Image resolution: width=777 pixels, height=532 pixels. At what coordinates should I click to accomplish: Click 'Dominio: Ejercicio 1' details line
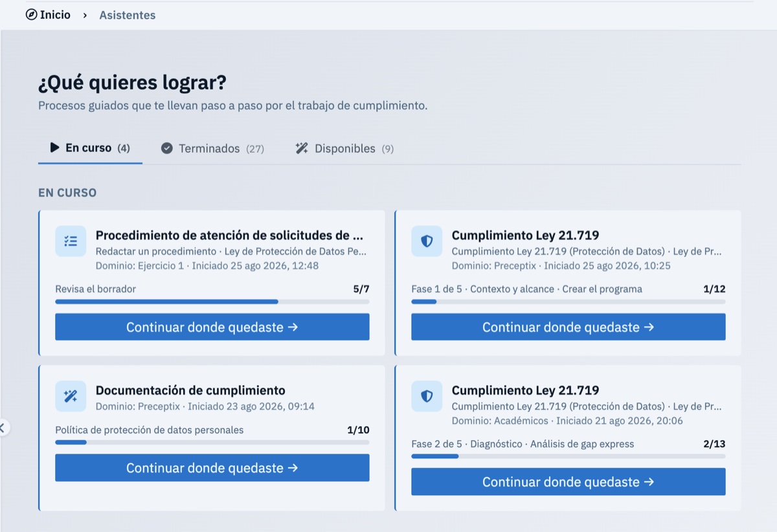(207, 265)
